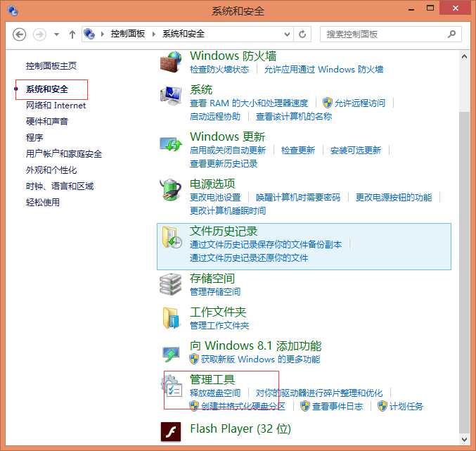Open the 文件历史记录 folder clock icon
The width and height of the screenshot is (476, 451).
pos(172,237)
